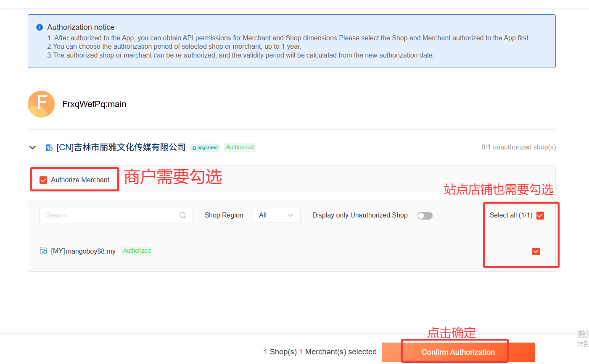Click the Authorized tag next to merchant name

click(240, 147)
